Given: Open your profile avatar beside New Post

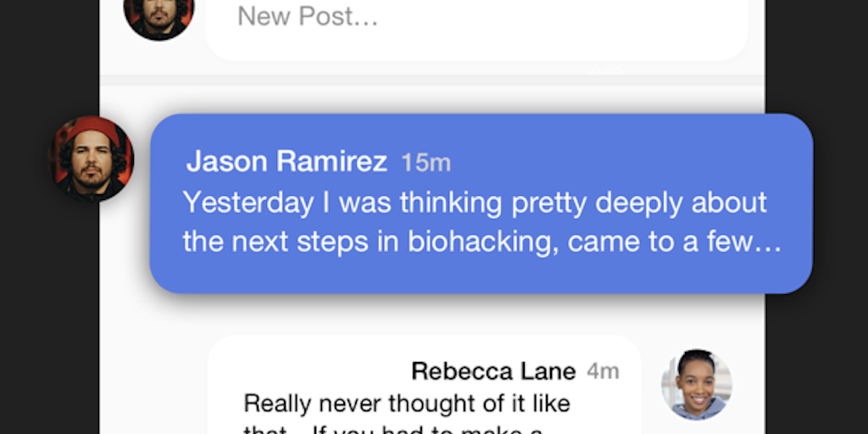Looking at the screenshot, I should pos(159,15).
